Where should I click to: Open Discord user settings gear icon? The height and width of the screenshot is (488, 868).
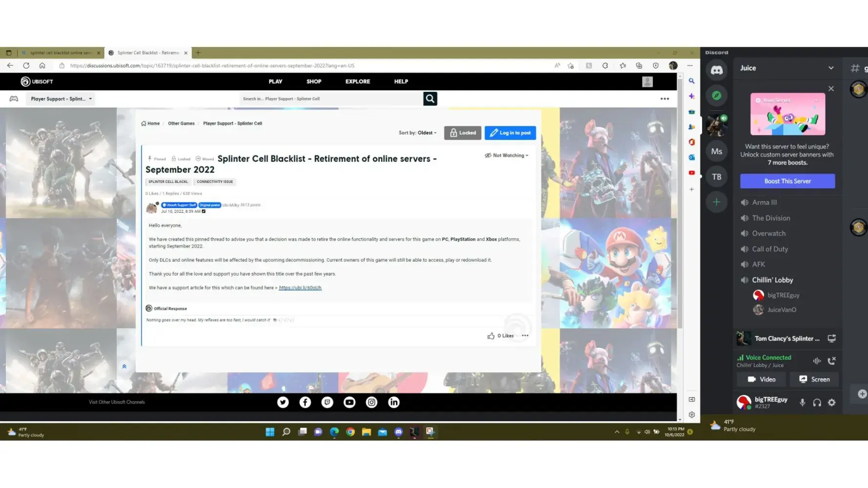click(832, 403)
